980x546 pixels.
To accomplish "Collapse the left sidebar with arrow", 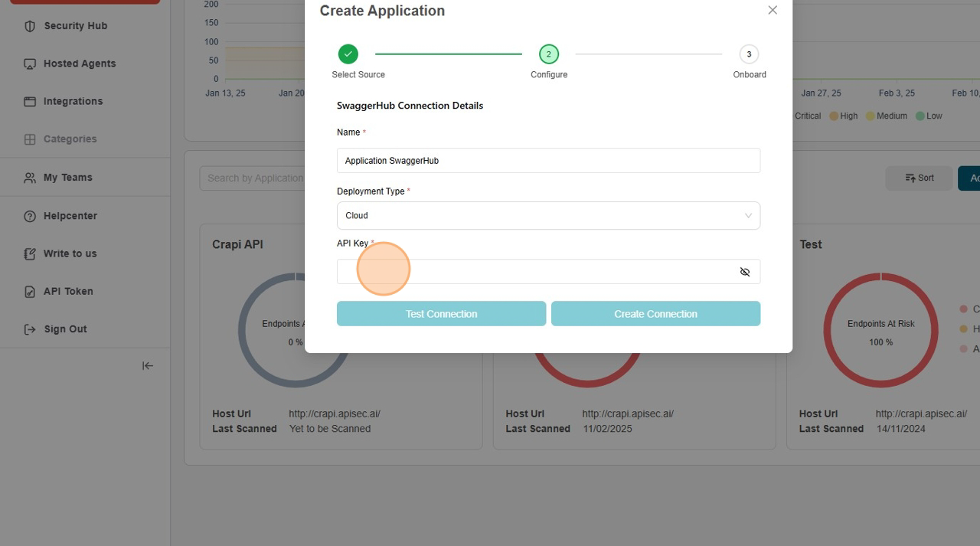I will [x=148, y=366].
